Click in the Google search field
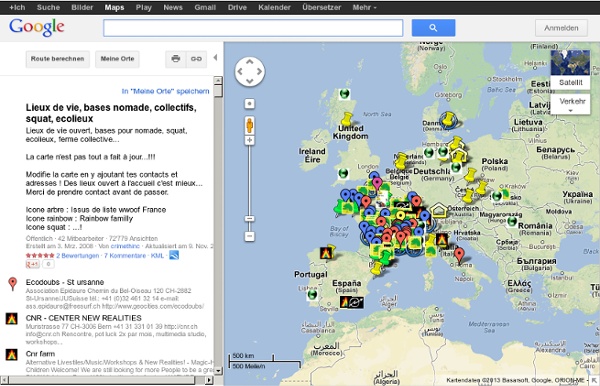The height and width of the screenshot is (386, 600). (253, 28)
